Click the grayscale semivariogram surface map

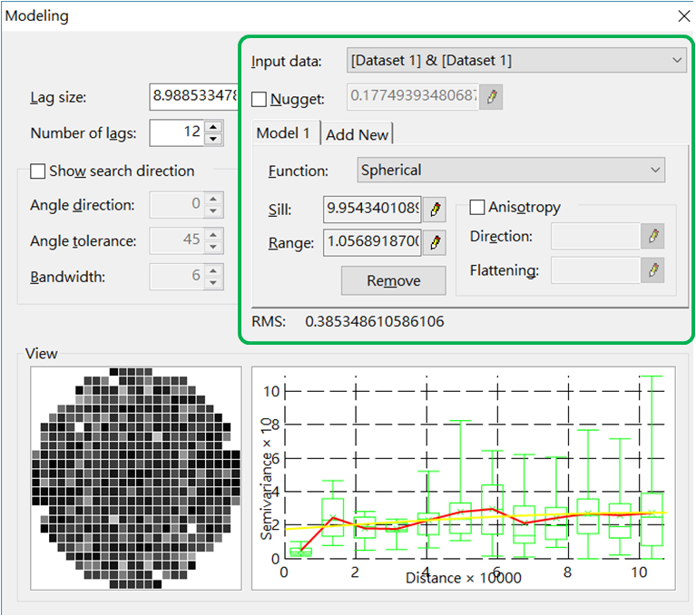(136, 478)
